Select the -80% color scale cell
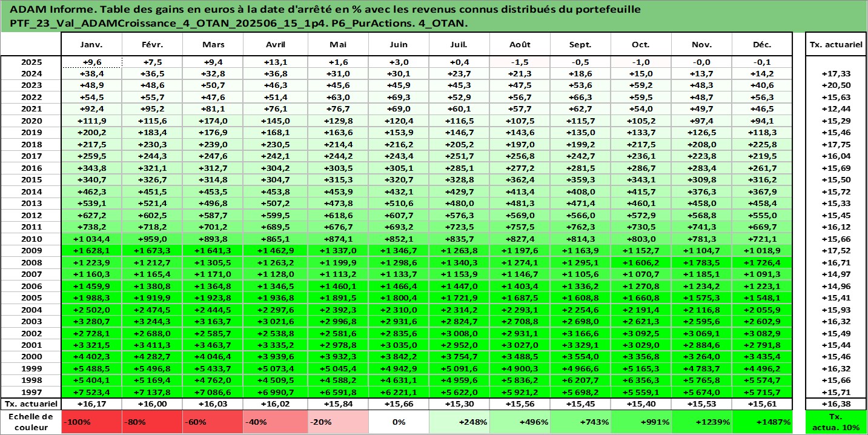 click(153, 422)
